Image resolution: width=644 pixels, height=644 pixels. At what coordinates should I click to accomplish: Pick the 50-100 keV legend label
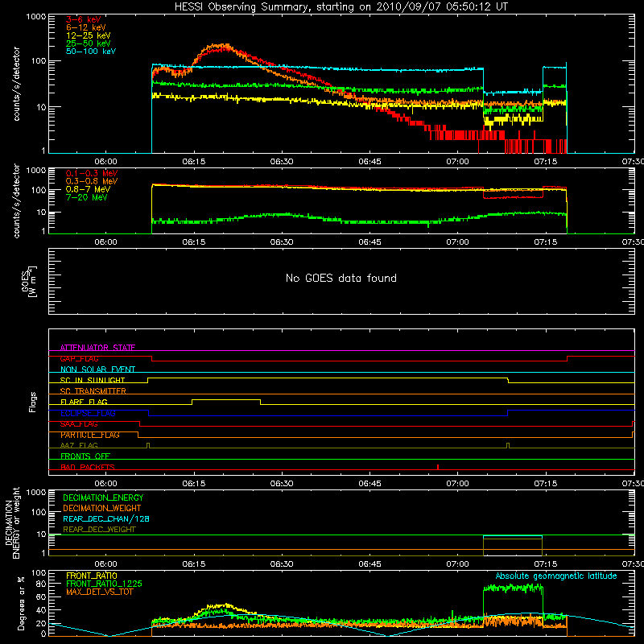(91, 52)
